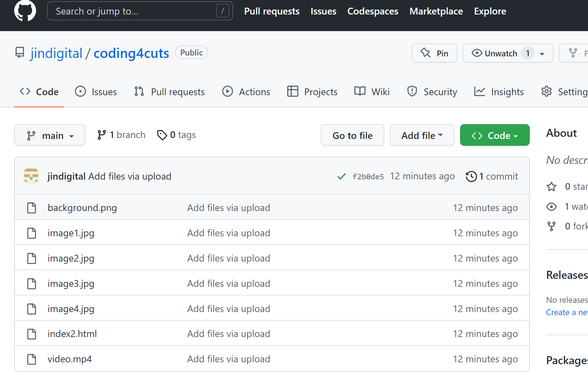Click the green commit status checkmark

(341, 177)
